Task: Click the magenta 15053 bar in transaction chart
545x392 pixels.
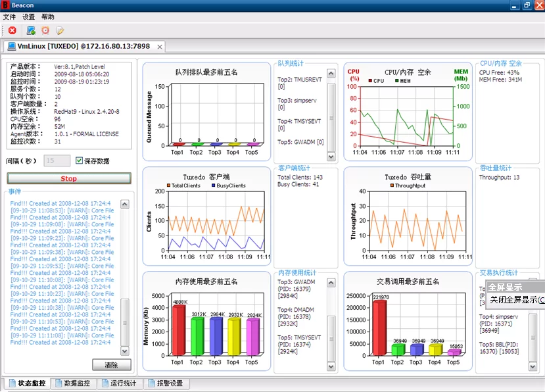Action: click(x=454, y=353)
